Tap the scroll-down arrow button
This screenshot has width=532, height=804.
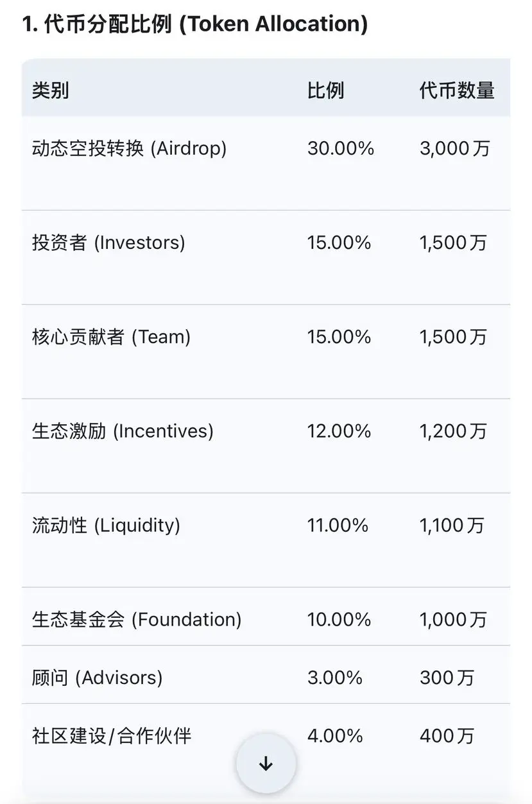[266, 764]
